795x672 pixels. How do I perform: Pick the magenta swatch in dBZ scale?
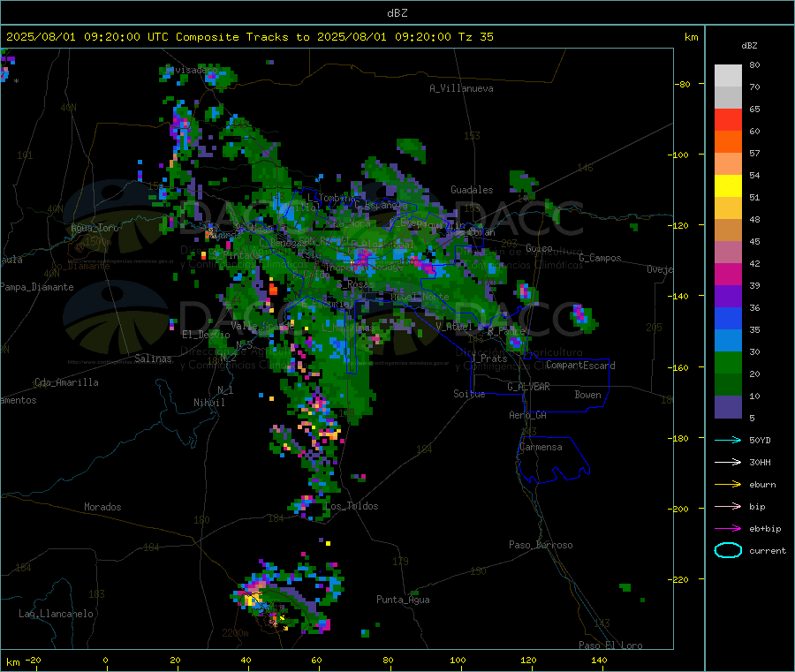coord(728,274)
